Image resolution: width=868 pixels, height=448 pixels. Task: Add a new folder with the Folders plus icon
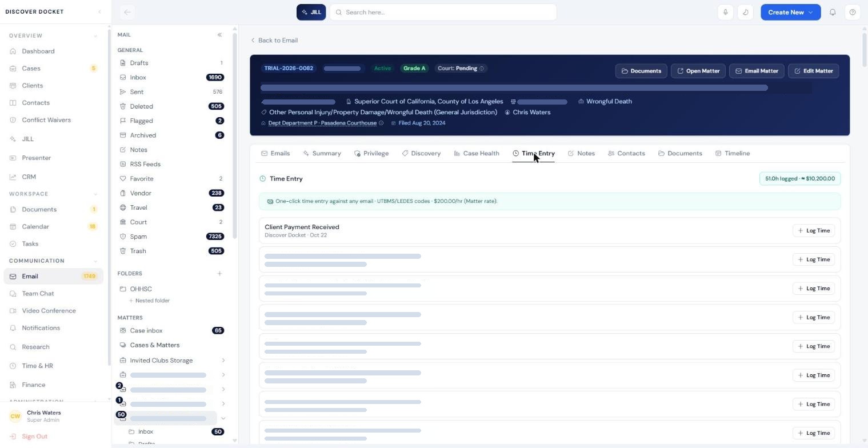(219, 274)
